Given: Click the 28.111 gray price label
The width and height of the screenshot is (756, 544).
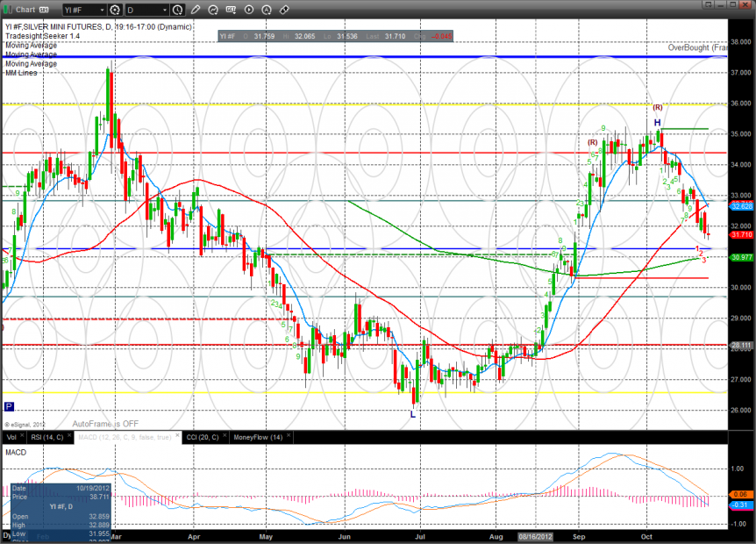Looking at the screenshot, I should point(742,346).
